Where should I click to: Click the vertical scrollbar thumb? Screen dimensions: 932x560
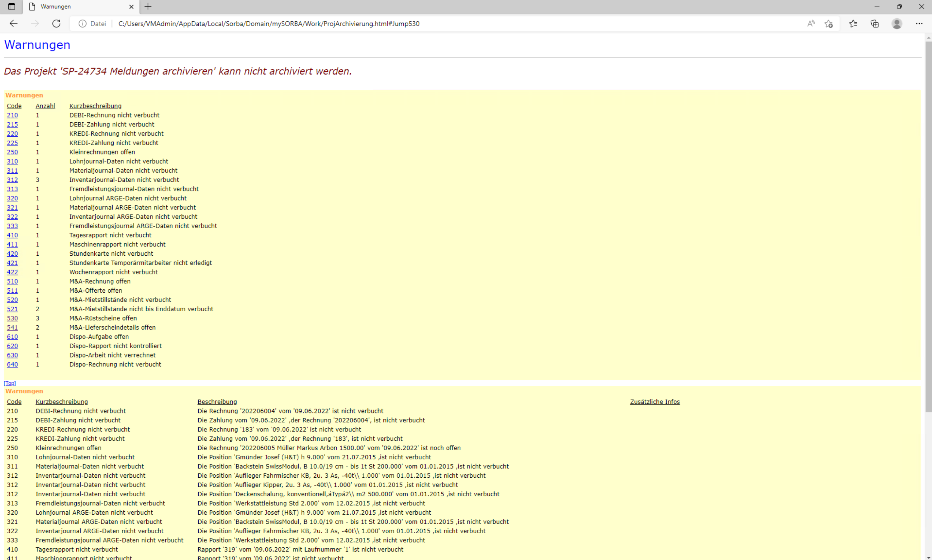point(928,227)
